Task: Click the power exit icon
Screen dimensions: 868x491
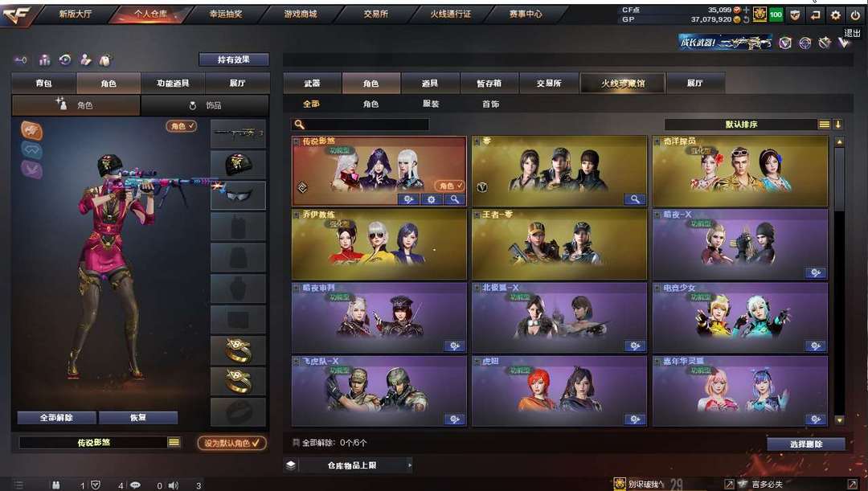Action: pos(854,15)
